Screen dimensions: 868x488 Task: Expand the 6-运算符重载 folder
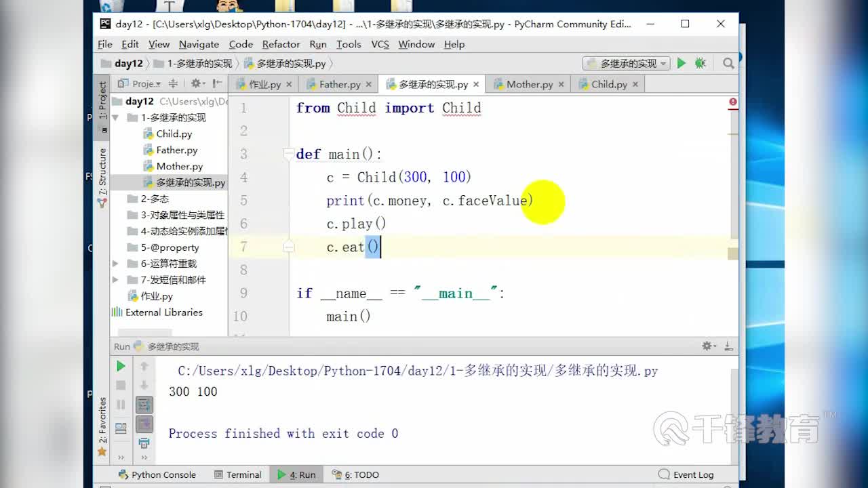116,263
